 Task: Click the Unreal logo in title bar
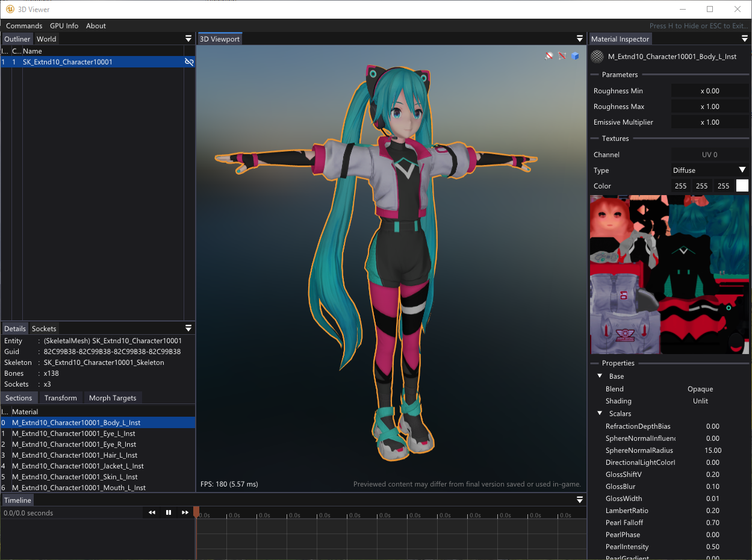(10, 9)
